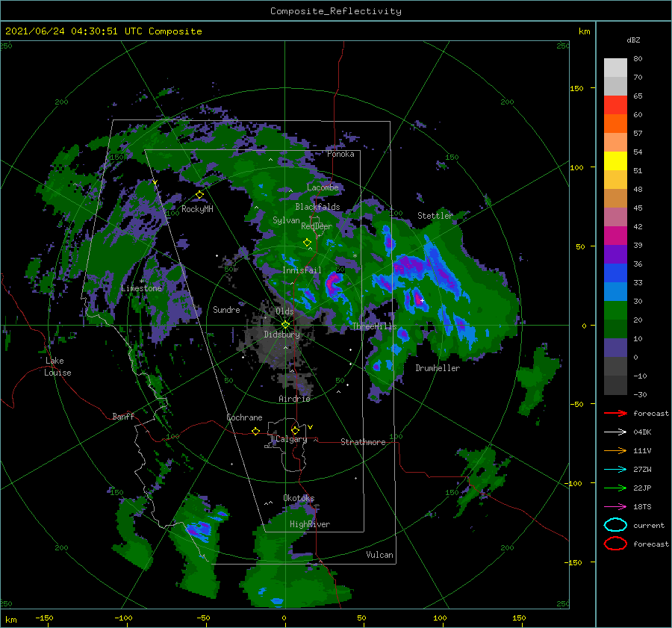The height and width of the screenshot is (628, 672).
Task: Select the Cochrane label
Action: [x=244, y=417]
